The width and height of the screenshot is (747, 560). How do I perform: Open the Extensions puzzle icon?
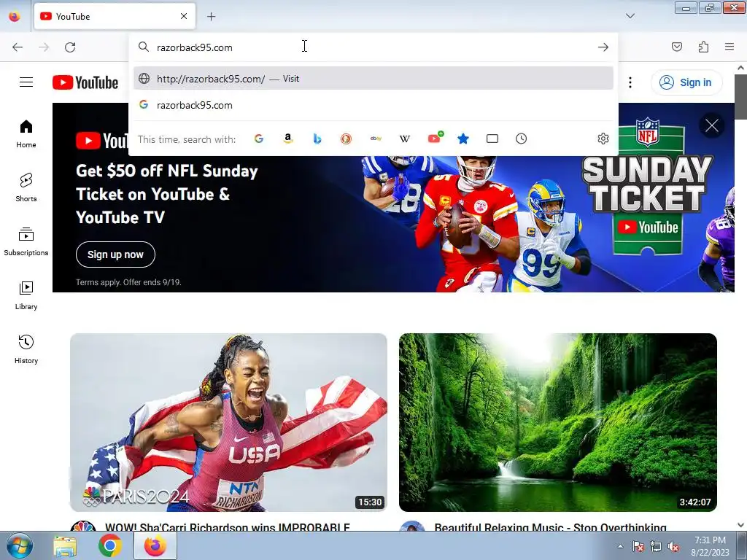(703, 47)
